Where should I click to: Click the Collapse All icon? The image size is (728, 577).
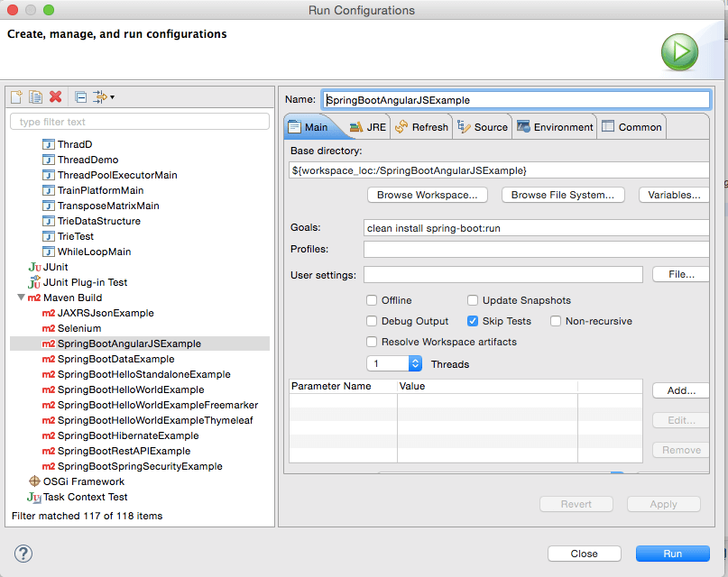(x=80, y=97)
